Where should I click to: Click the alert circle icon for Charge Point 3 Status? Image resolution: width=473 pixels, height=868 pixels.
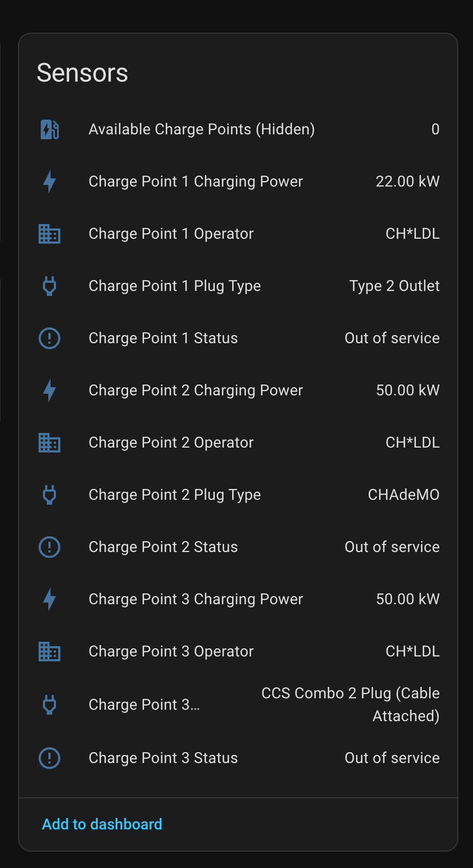49,758
